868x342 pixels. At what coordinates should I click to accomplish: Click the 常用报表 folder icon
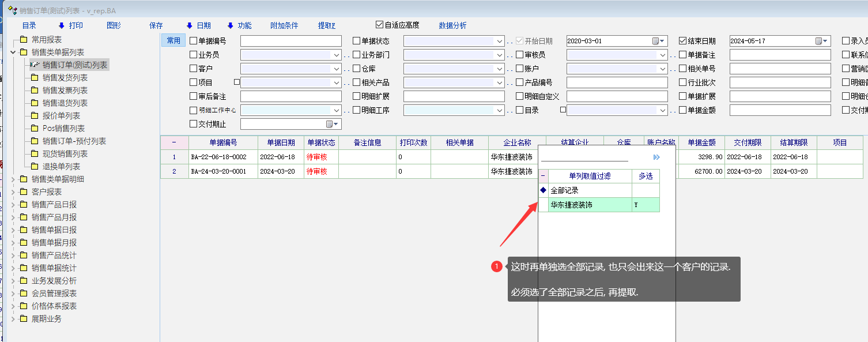[x=24, y=40]
